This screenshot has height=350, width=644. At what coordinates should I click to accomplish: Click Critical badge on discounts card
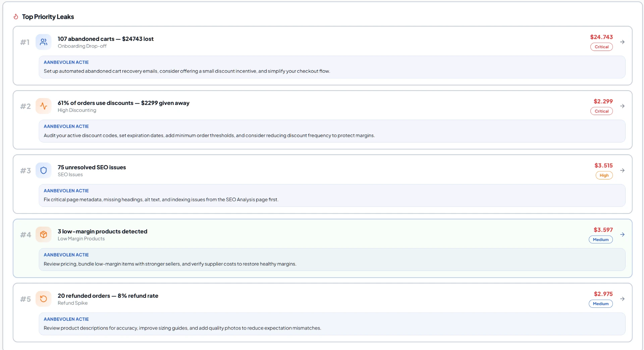(601, 111)
